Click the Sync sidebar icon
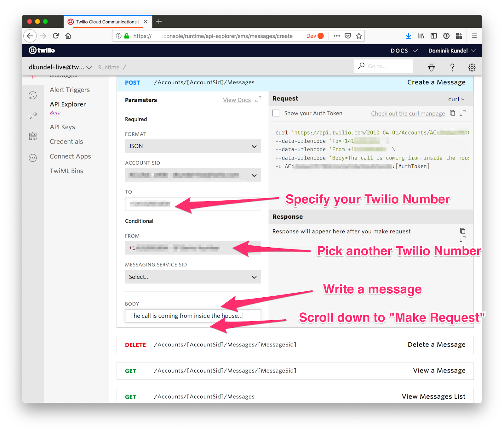504x432 pixels. coord(33,95)
